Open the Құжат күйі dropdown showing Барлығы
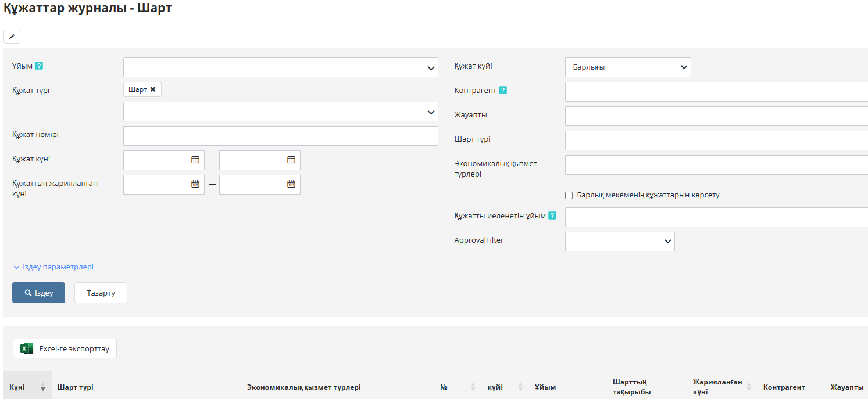868x399 pixels. click(x=627, y=67)
